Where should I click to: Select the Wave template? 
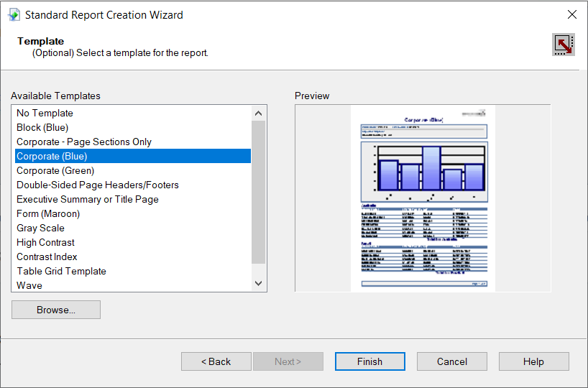(x=29, y=285)
